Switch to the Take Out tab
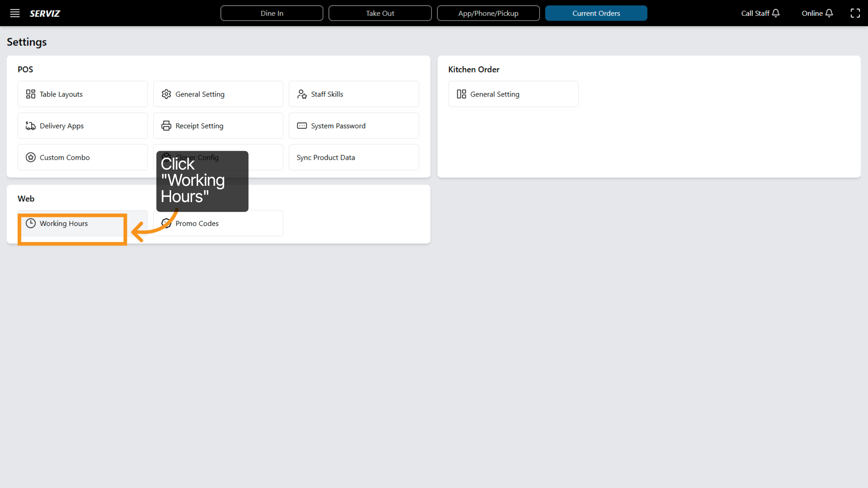 pos(380,13)
